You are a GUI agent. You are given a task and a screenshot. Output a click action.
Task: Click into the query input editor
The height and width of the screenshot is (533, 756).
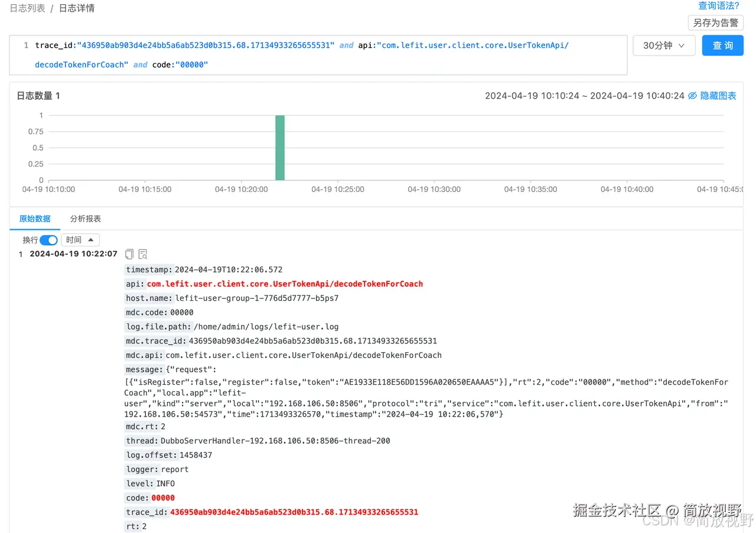click(x=318, y=55)
